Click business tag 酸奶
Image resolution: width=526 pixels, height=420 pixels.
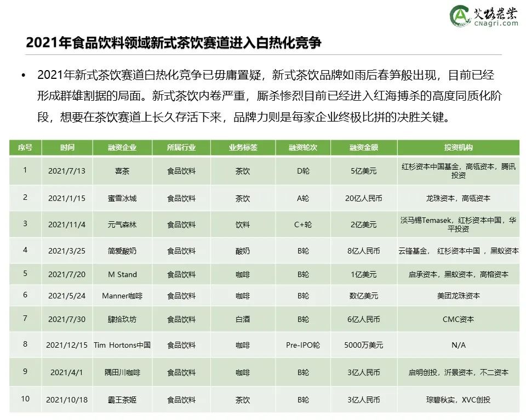243,251
